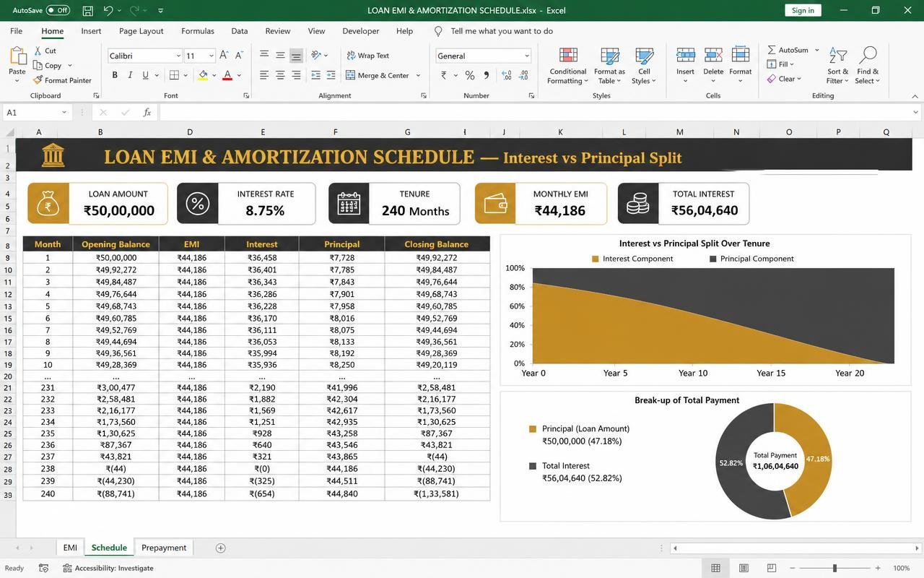Toggle Middle Align in Alignment group

coord(280,56)
